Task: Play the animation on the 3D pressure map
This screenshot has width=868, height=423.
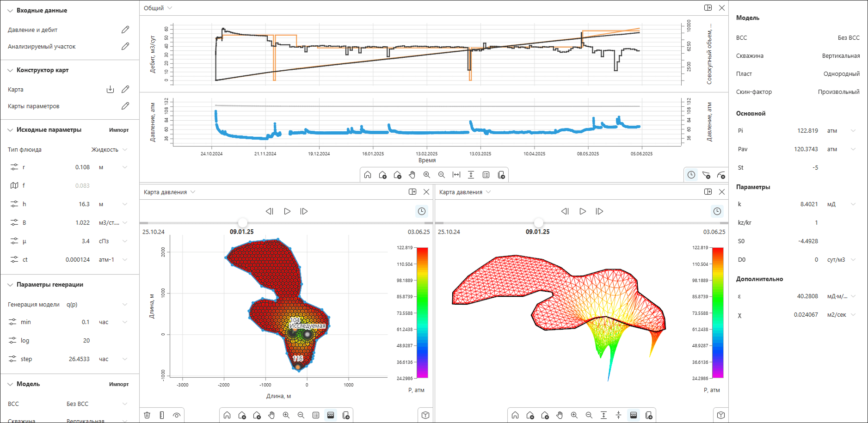Action: tap(582, 211)
